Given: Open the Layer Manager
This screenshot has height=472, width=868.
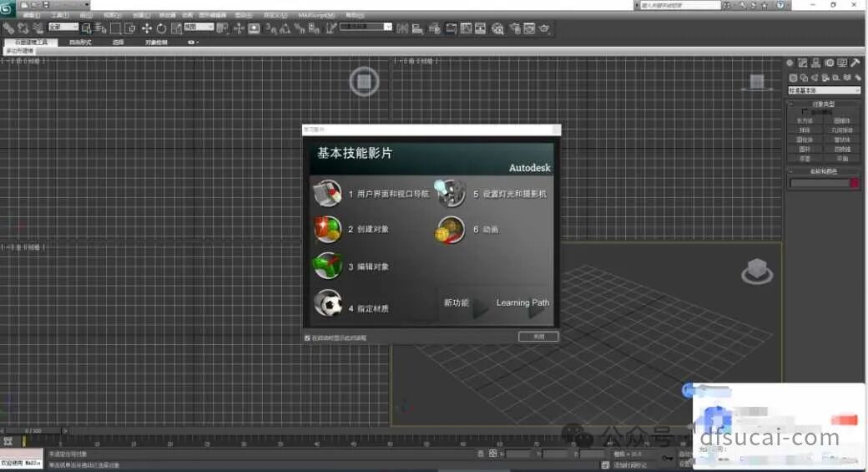Looking at the screenshot, I should pos(435,28).
